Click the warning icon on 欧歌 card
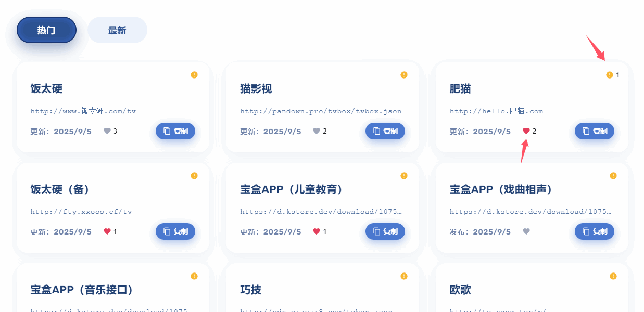644x312 pixels. tap(613, 276)
